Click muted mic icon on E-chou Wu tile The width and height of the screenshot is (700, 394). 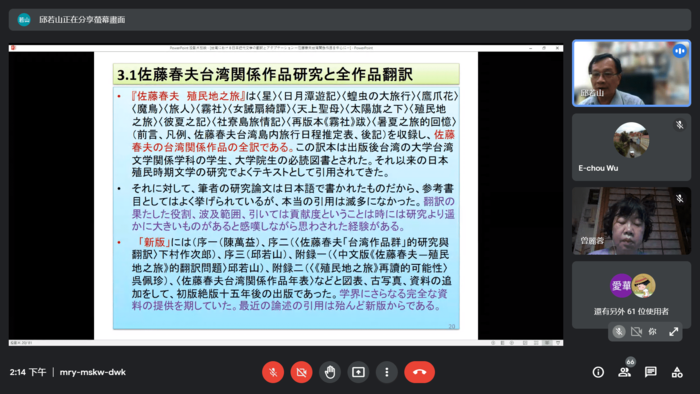[x=679, y=125]
